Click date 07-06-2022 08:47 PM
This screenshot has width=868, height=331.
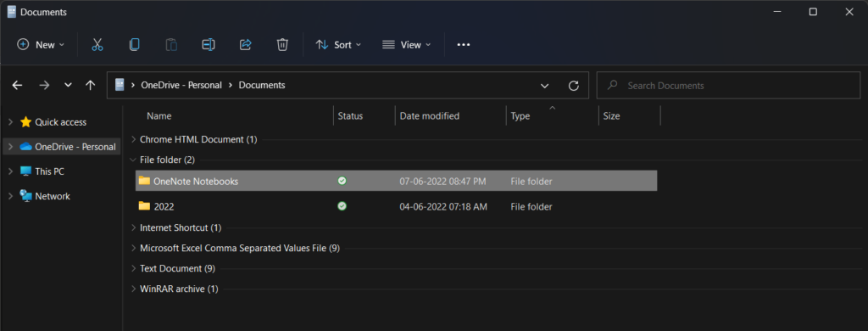tap(443, 181)
